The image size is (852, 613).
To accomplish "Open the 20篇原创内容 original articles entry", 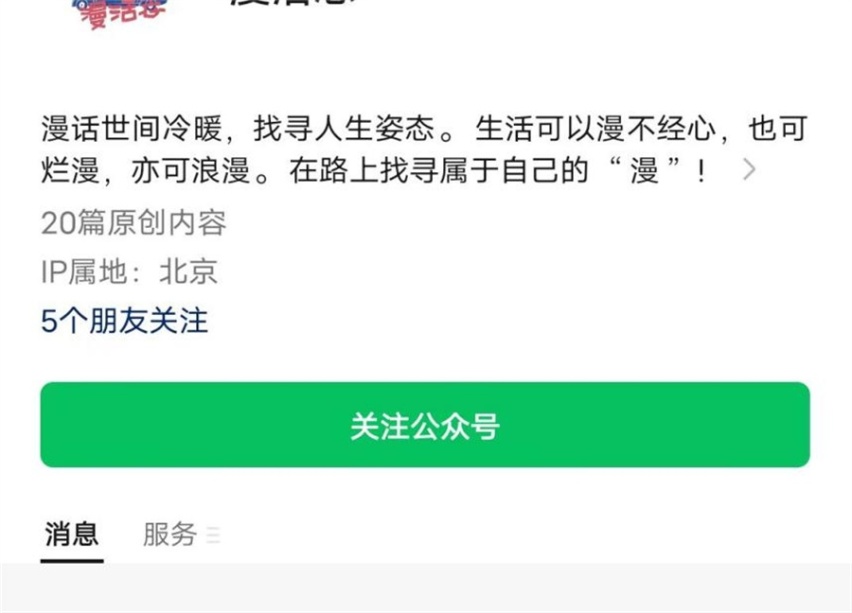I will click(134, 222).
